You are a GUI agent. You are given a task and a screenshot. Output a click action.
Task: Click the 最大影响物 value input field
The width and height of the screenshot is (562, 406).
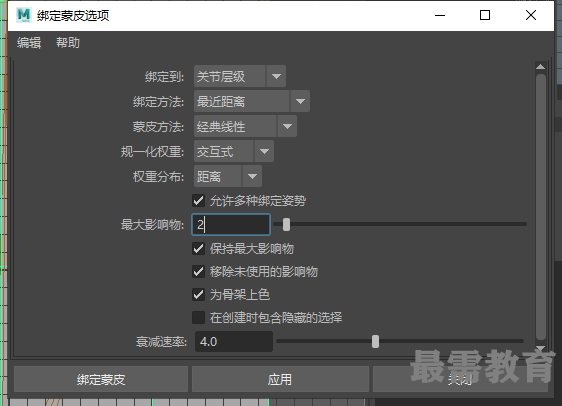(231, 225)
